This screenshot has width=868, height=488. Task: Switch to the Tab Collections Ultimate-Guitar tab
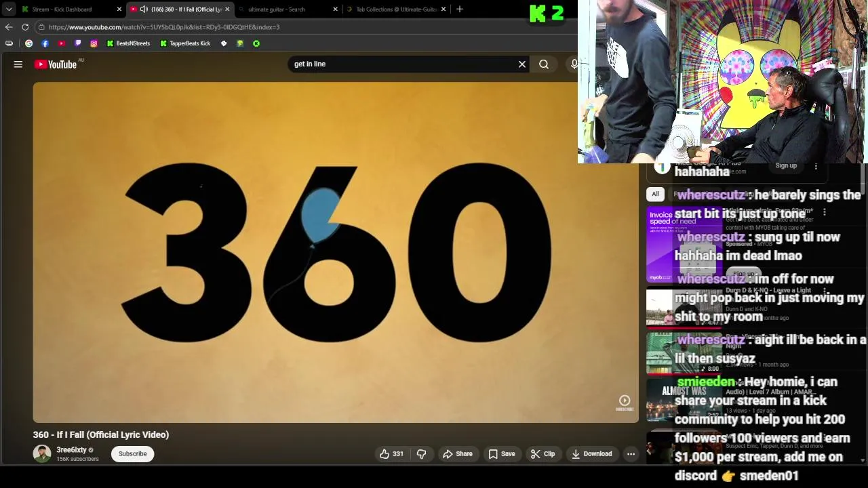pos(396,9)
